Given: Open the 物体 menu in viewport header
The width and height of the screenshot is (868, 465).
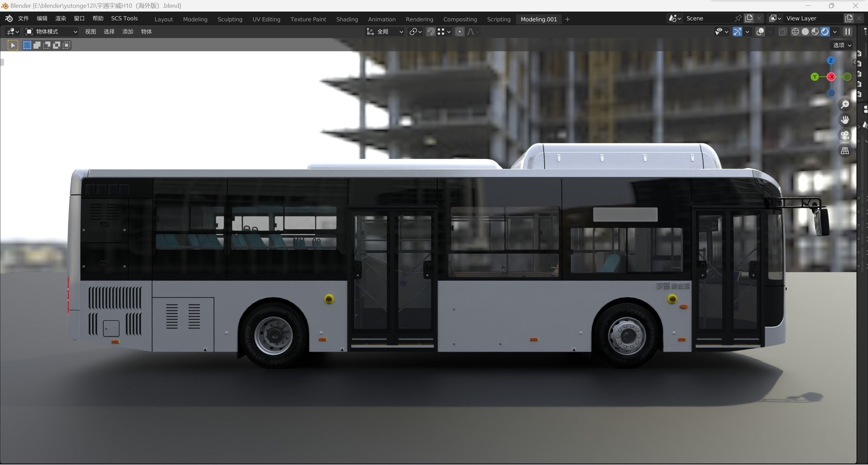Looking at the screenshot, I should [146, 32].
